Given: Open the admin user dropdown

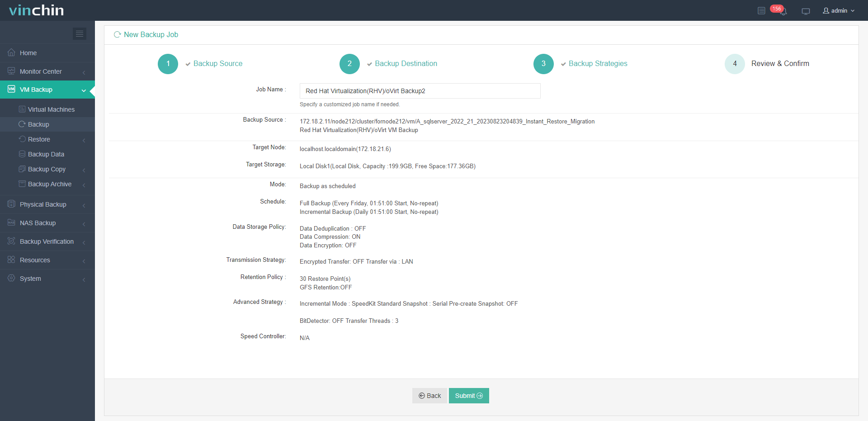Looking at the screenshot, I should click(839, 10).
